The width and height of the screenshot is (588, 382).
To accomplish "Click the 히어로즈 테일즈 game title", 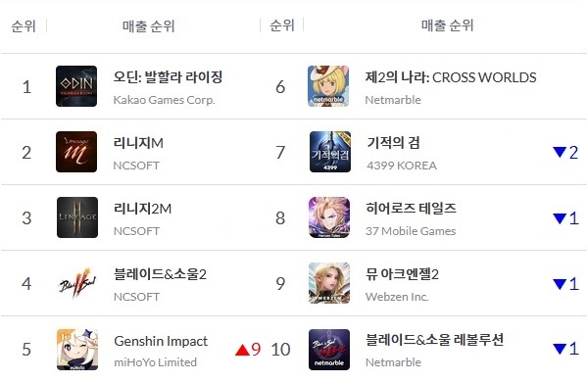I will pyautogui.click(x=411, y=208).
